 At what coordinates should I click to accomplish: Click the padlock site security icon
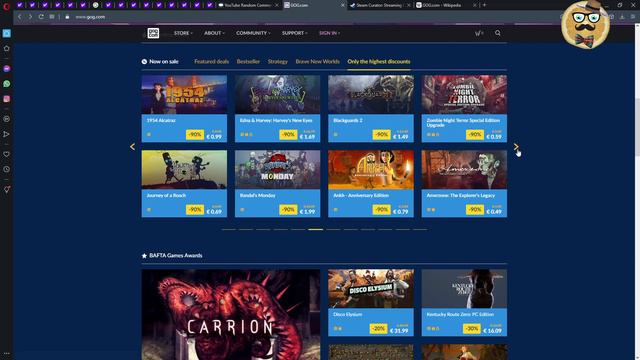pos(67,17)
